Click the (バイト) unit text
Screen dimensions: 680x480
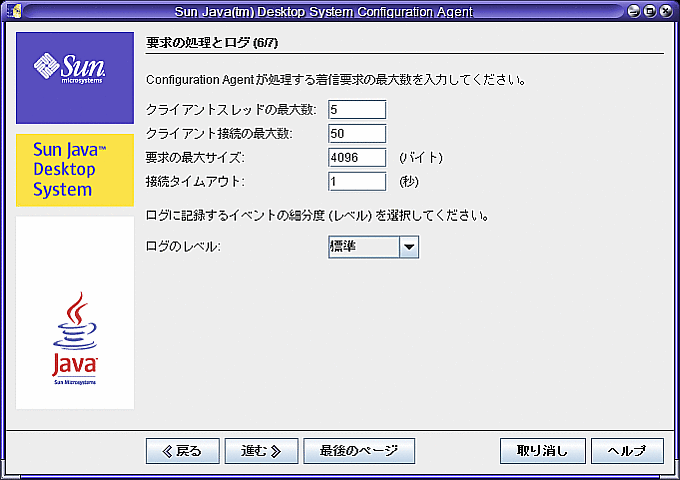[421, 157]
